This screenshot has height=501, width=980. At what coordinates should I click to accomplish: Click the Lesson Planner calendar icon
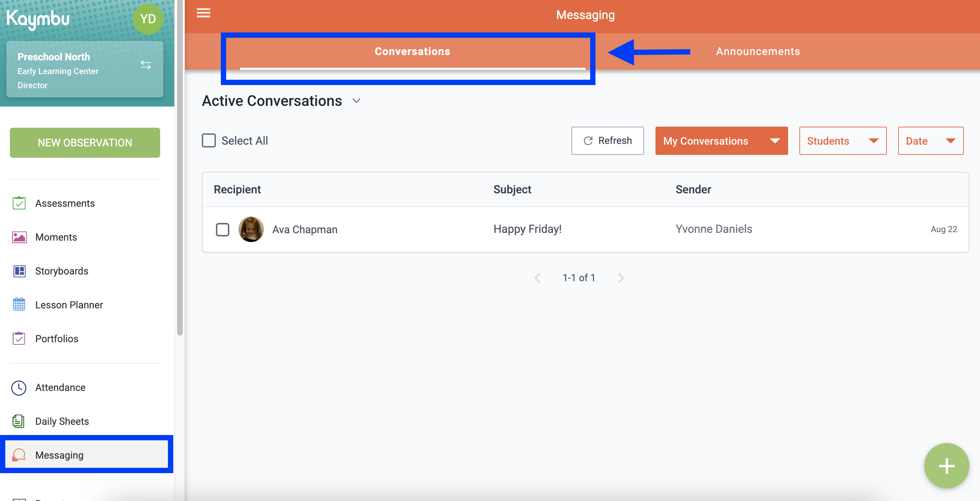[19, 305]
